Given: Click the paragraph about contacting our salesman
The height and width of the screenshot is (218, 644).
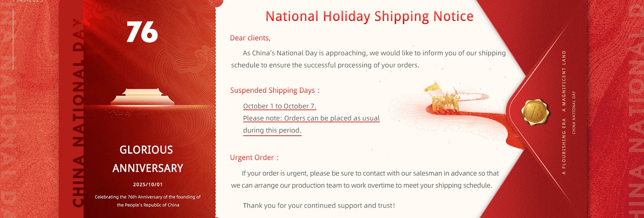Looking at the screenshot, I should pos(365,179).
